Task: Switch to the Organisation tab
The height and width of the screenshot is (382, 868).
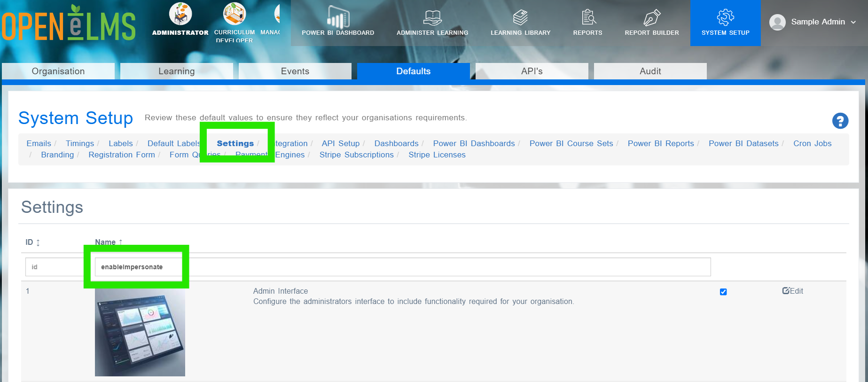Action: click(58, 71)
